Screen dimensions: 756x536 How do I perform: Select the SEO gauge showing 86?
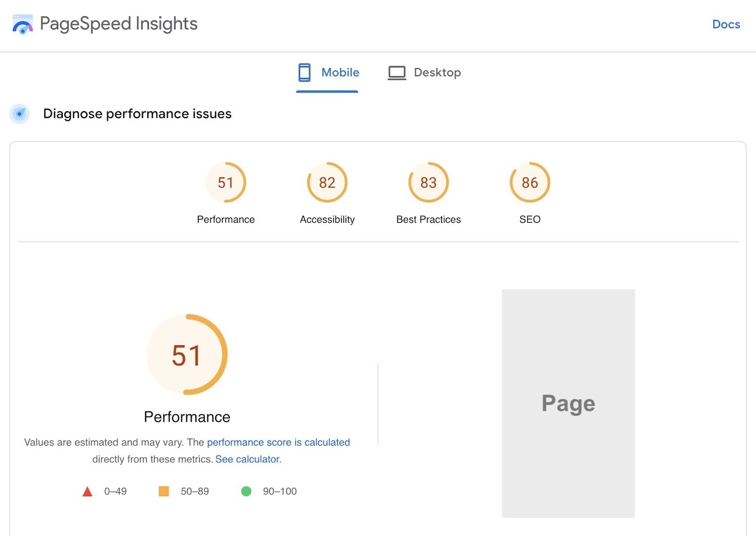tap(530, 182)
